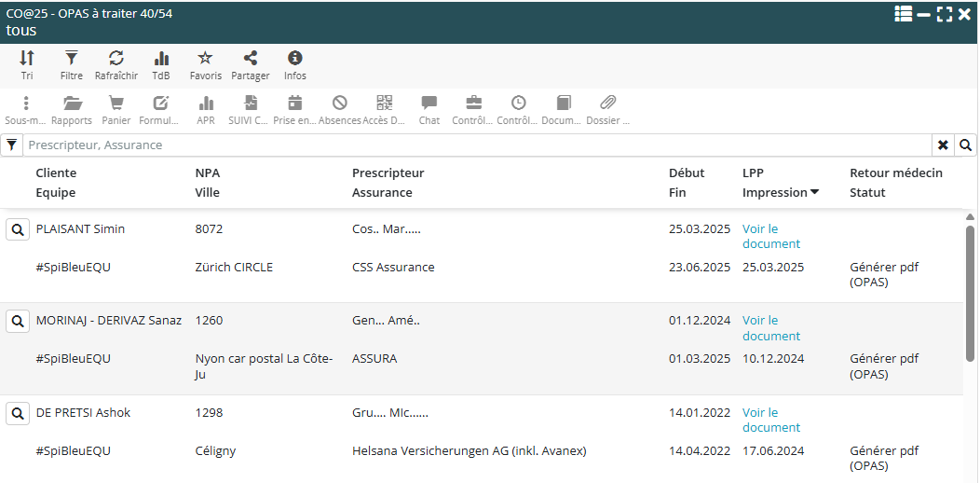Open PLAISANT Simin's Voir le document link
The width and height of the screenshot is (980, 483).
click(x=770, y=236)
